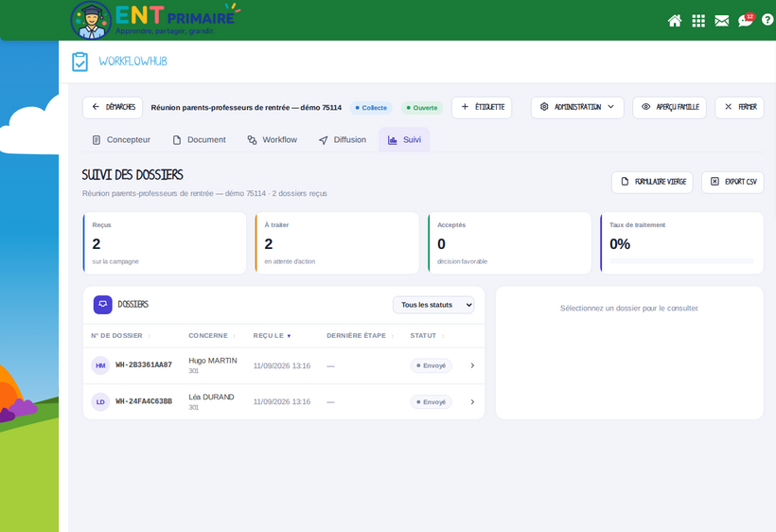776x532 pixels.
Task: Click Fermer to close the campaign
Action: pyautogui.click(x=740, y=107)
